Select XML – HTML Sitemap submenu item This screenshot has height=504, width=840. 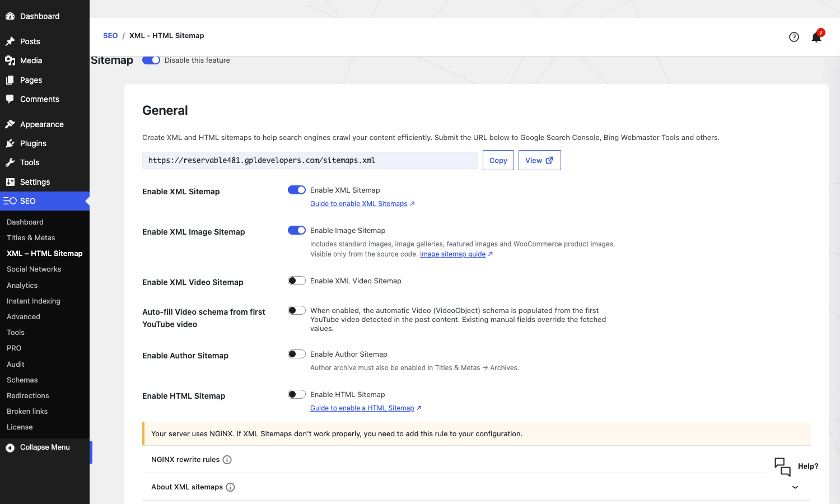click(x=45, y=254)
